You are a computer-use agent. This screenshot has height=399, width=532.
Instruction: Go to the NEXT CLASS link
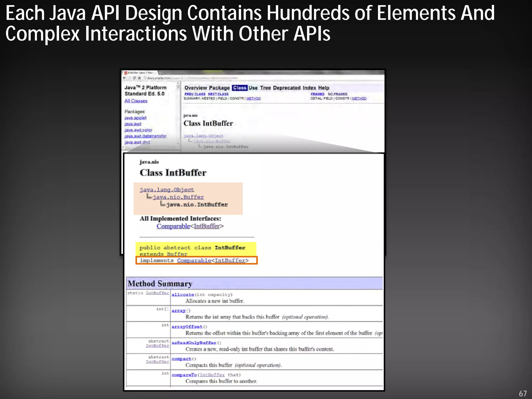(x=218, y=94)
